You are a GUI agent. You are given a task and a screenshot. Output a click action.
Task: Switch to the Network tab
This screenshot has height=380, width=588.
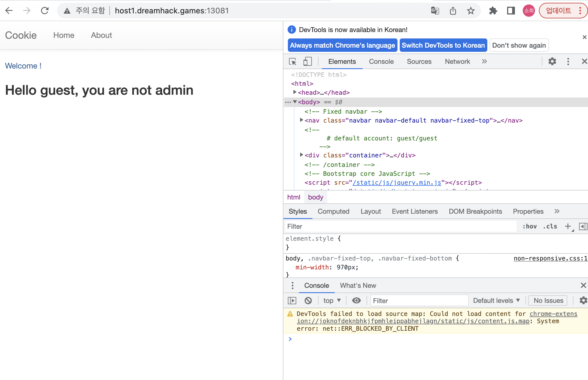pos(457,62)
